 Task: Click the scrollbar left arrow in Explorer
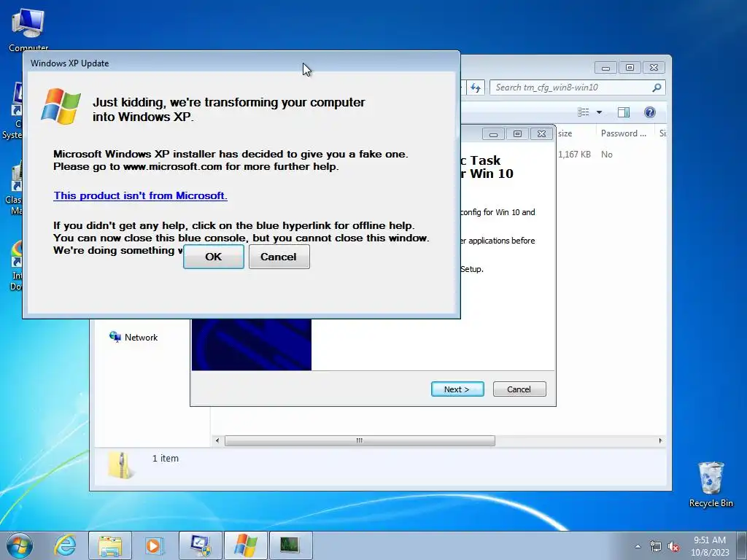pyautogui.click(x=217, y=441)
